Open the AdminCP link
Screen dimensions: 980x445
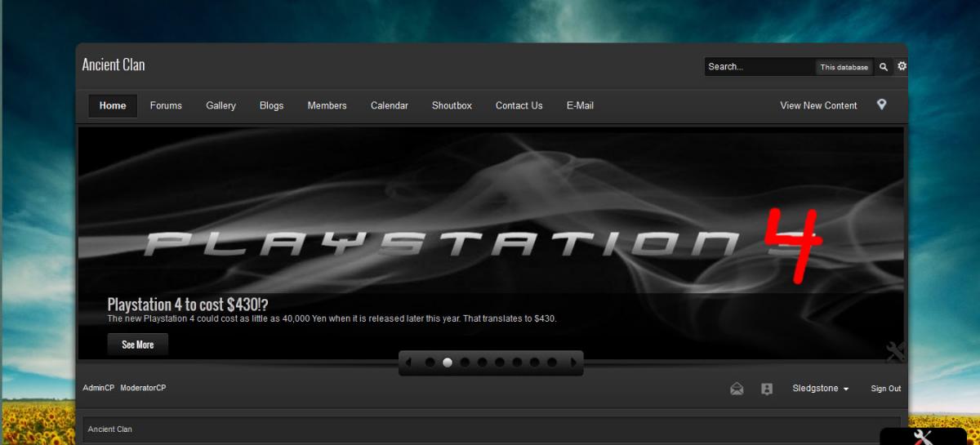pyautogui.click(x=99, y=388)
